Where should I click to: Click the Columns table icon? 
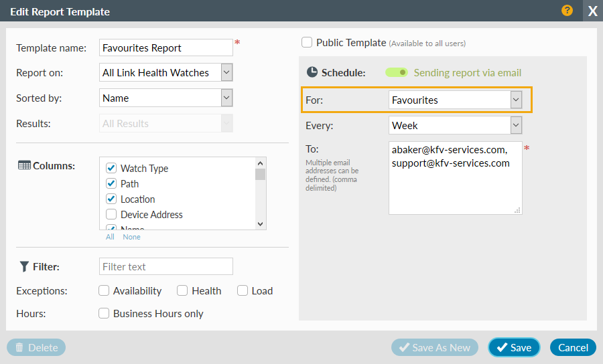pyautogui.click(x=23, y=165)
